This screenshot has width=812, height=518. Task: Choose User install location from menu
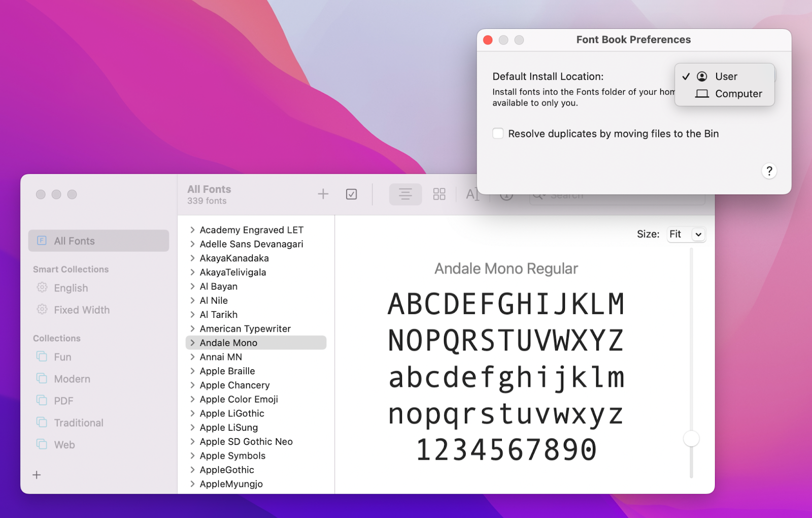point(724,76)
